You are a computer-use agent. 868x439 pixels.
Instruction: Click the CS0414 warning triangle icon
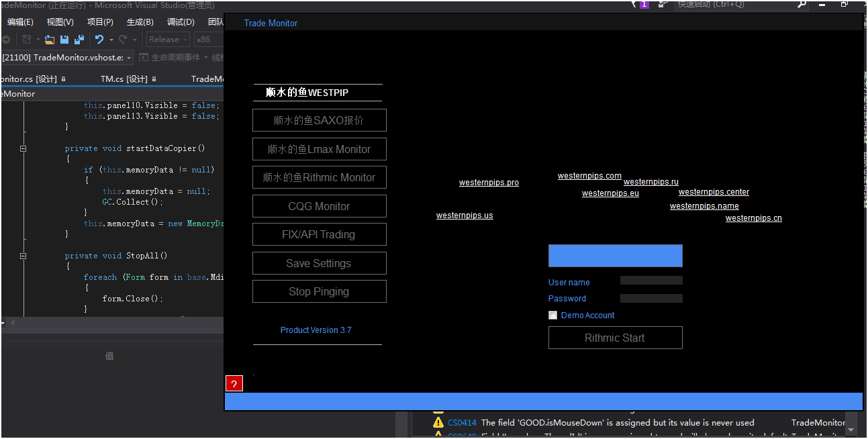tap(438, 423)
